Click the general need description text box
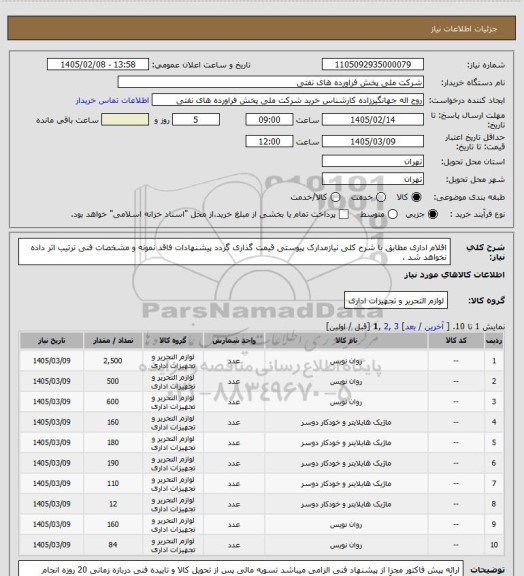Viewport: 524px width, 576px height. [x=234, y=252]
